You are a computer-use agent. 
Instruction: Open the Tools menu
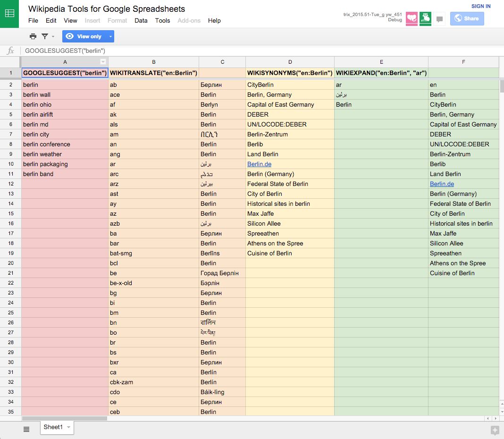(162, 21)
